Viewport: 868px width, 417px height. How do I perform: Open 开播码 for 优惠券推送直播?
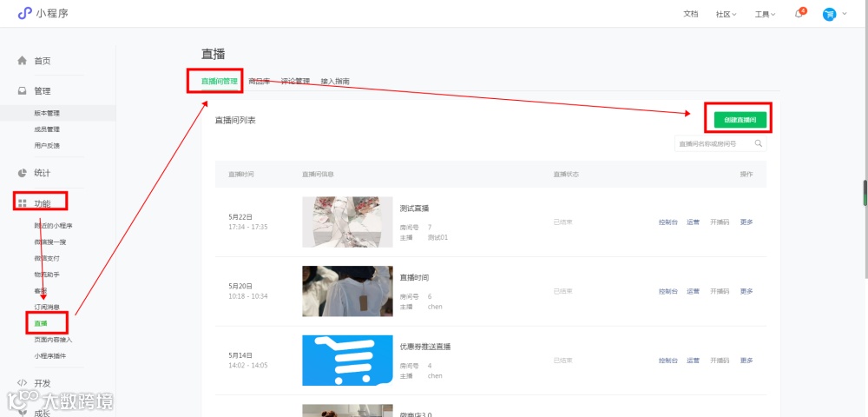tap(720, 361)
